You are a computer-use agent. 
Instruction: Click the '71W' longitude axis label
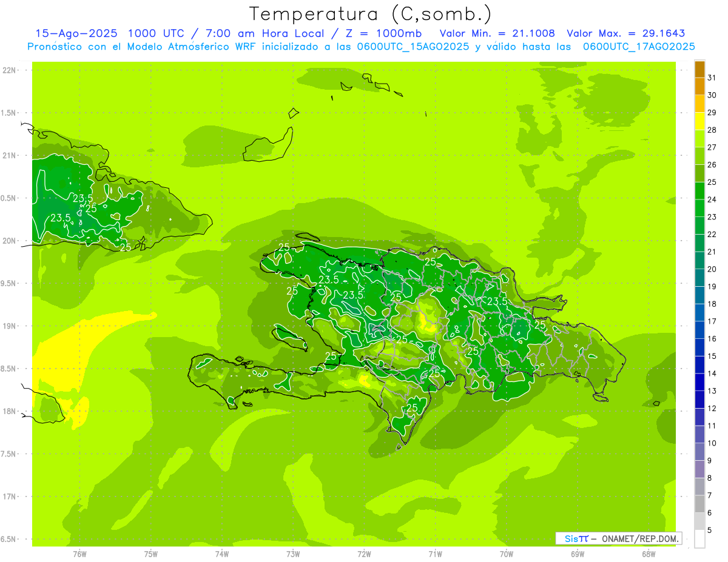coord(435,554)
